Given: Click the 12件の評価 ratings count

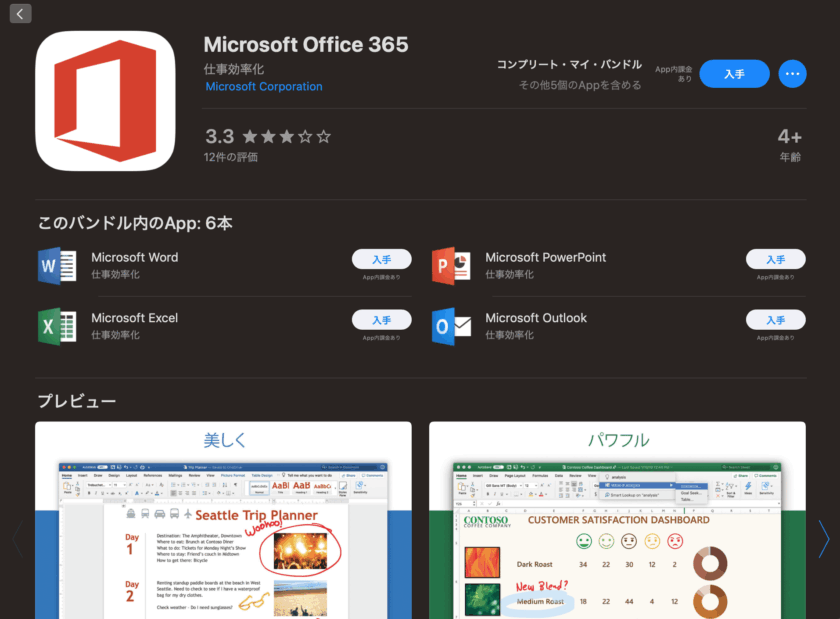Looking at the screenshot, I should (x=230, y=157).
